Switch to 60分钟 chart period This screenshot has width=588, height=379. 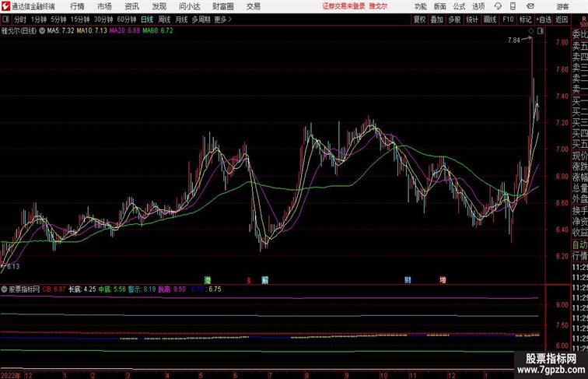[127, 19]
